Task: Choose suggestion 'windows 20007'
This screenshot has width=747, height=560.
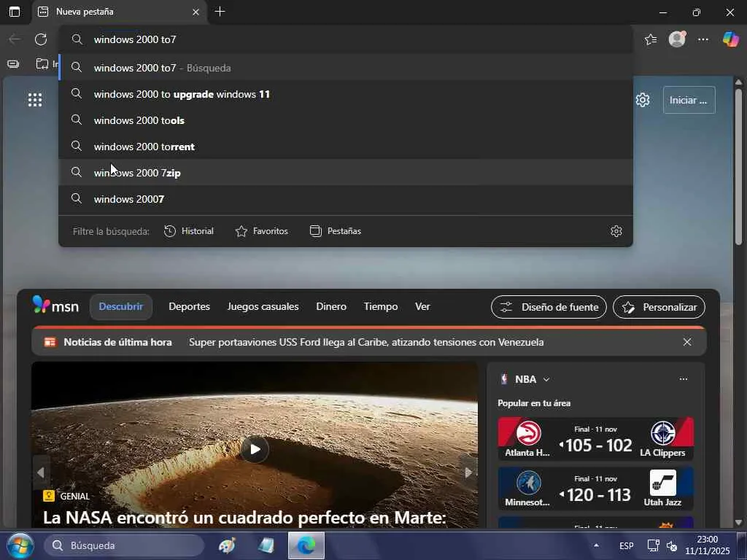Action: point(346,198)
